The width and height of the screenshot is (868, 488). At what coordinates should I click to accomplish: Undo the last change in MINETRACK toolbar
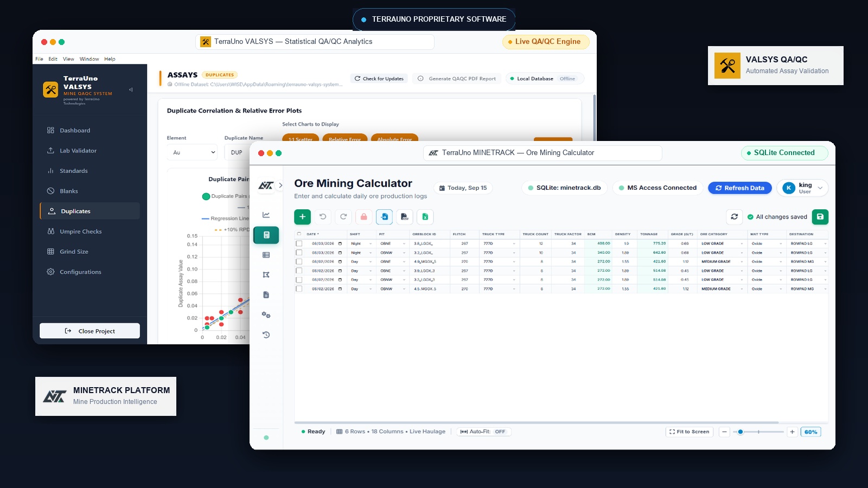(323, 217)
